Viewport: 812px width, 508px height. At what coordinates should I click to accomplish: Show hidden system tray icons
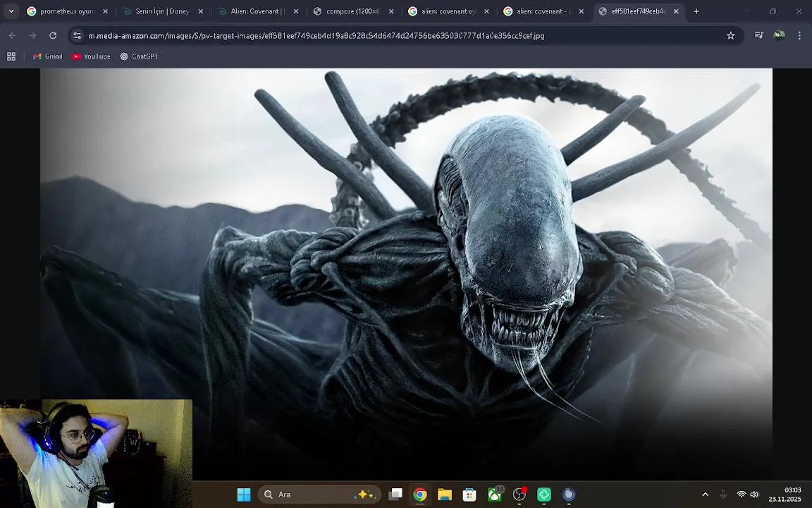(706, 495)
